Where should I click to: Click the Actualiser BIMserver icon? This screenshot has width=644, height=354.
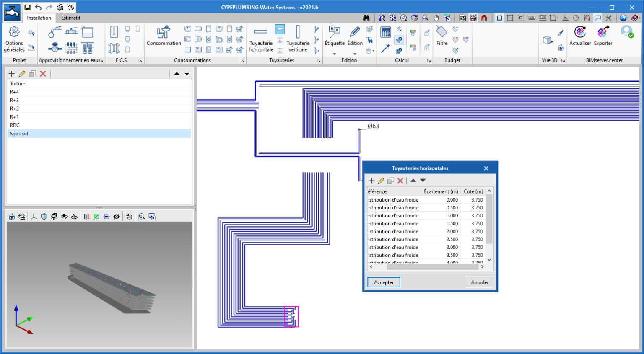pos(580,32)
